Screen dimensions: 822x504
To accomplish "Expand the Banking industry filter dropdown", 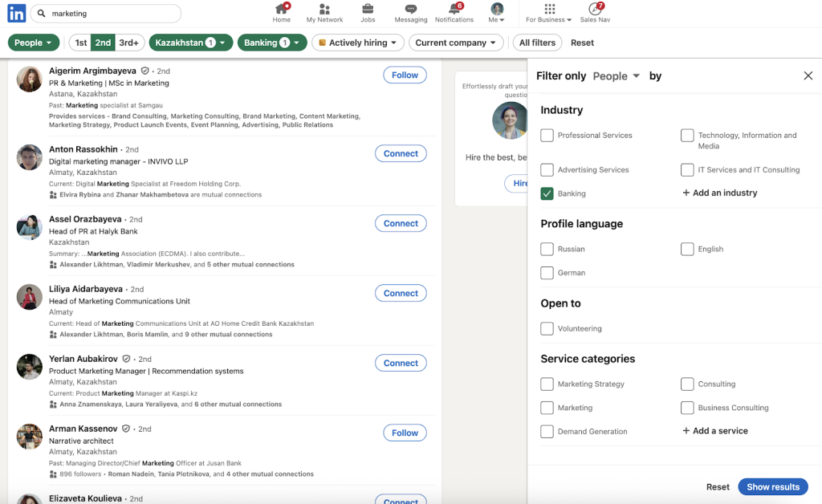I will point(272,43).
